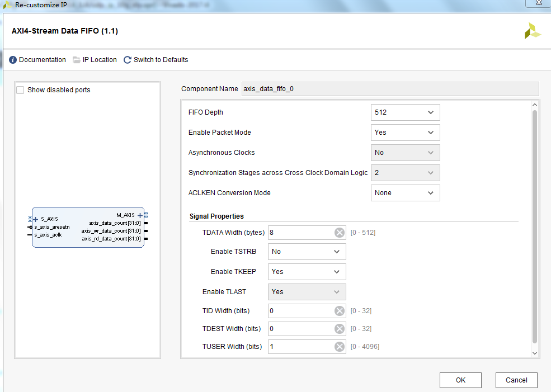Clear the TDATA Width value
The height and width of the screenshot is (392, 551).
point(340,232)
